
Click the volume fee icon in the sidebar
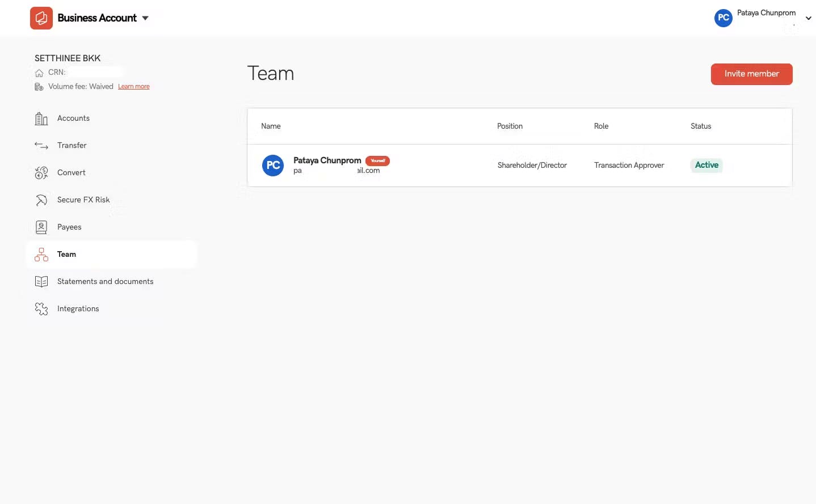tap(39, 87)
